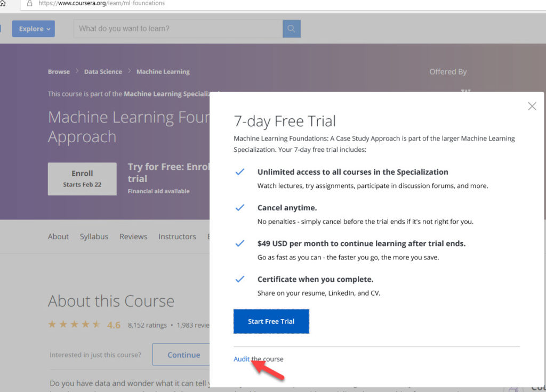Click the Start Free Trial button

point(271,321)
